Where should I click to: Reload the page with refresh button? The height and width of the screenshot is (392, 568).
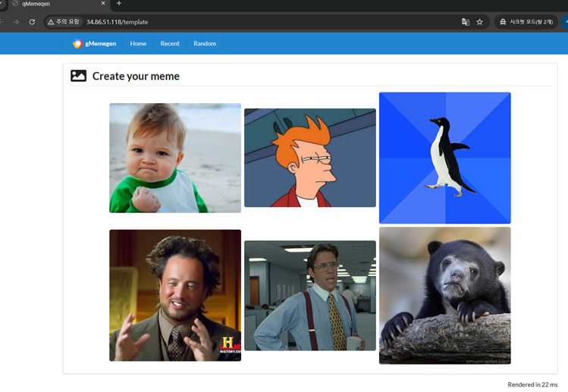point(33,22)
